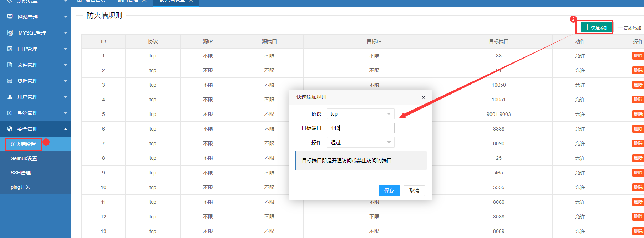Select ping开关 in the sidebar

pos(20,187)
